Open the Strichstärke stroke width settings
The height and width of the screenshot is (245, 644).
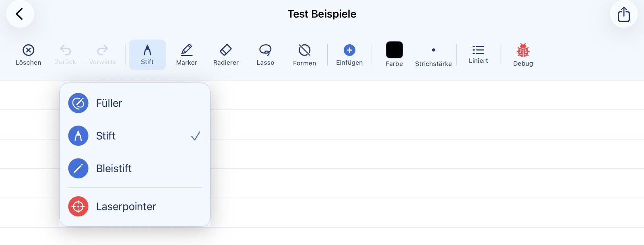coord(433,54)
